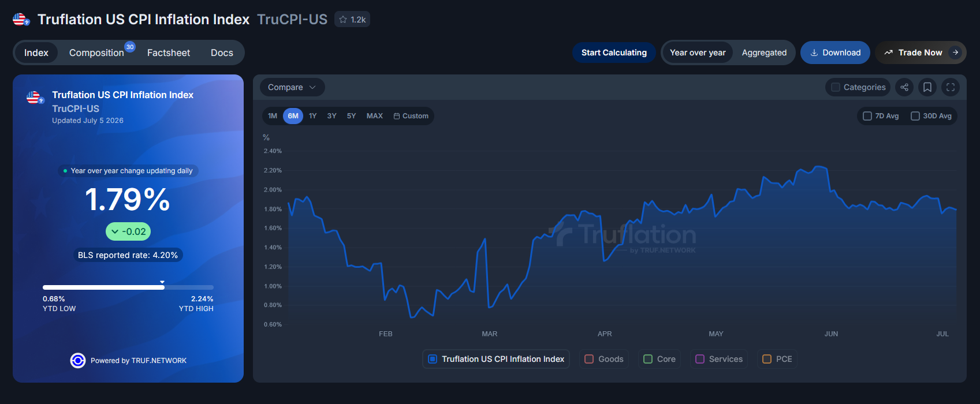Click the Updated July 5 2026 text
This screenshot has width=980, height=404.
[x=88, y=121]
